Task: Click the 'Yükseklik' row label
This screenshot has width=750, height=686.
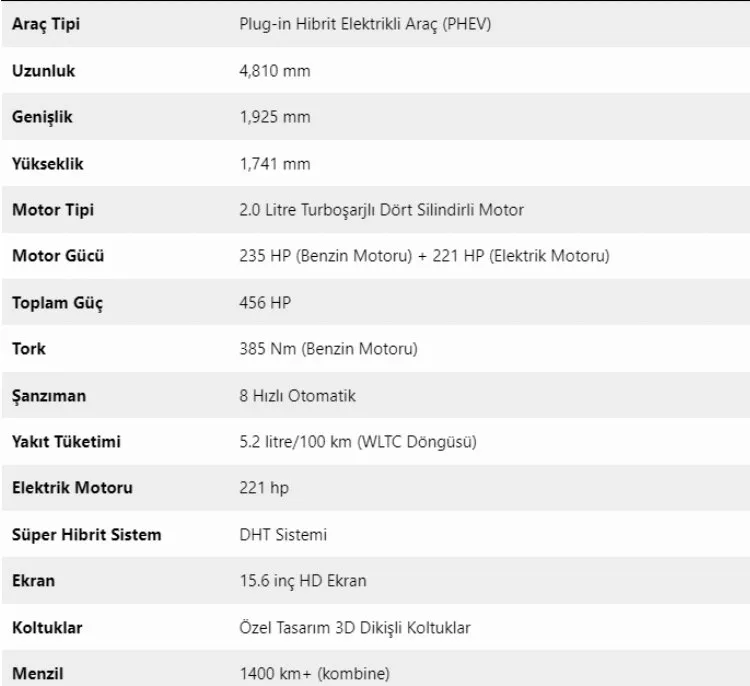Action: click(49, 164)
